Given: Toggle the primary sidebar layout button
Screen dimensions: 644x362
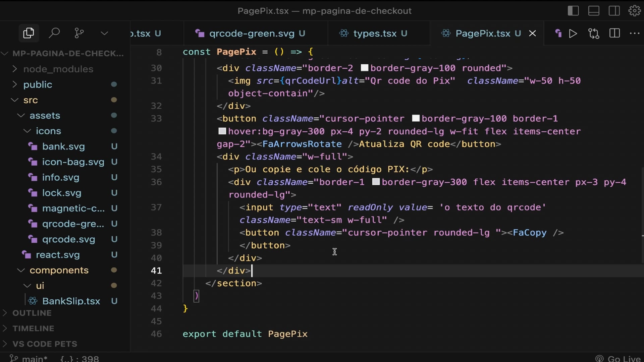Looking at the screenshot, I should pyautogui.click(x=573, y=11).
